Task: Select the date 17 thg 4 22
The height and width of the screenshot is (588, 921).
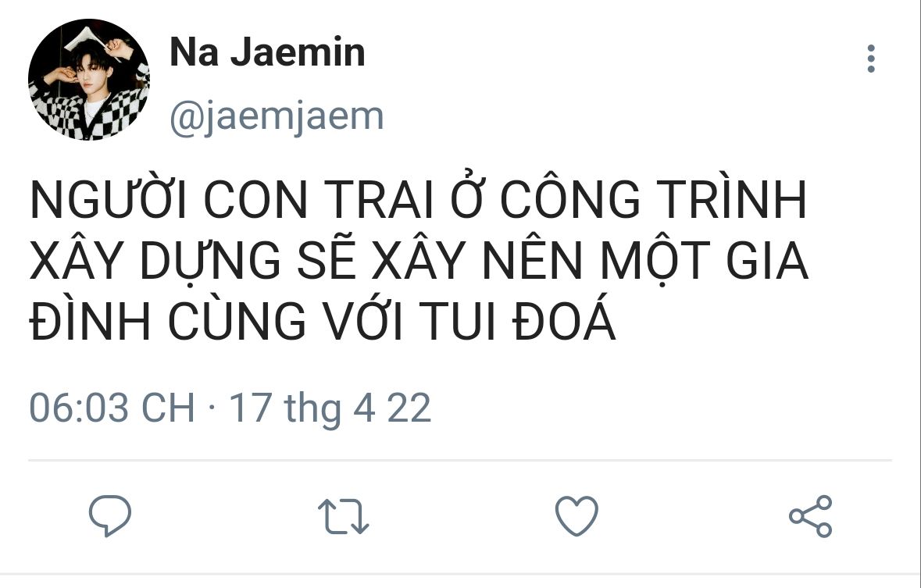Action: coord(330,408)
